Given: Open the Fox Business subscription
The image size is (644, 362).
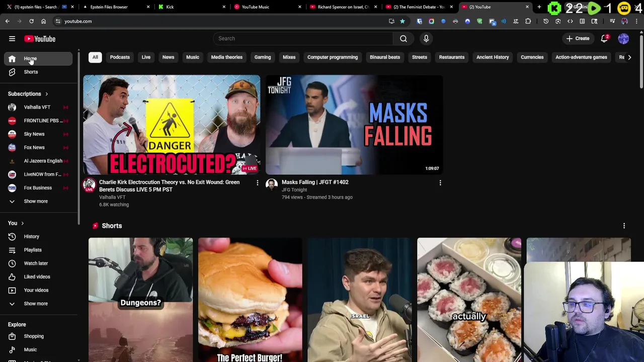Looking at the screenshot, I should tap(38, 188).
